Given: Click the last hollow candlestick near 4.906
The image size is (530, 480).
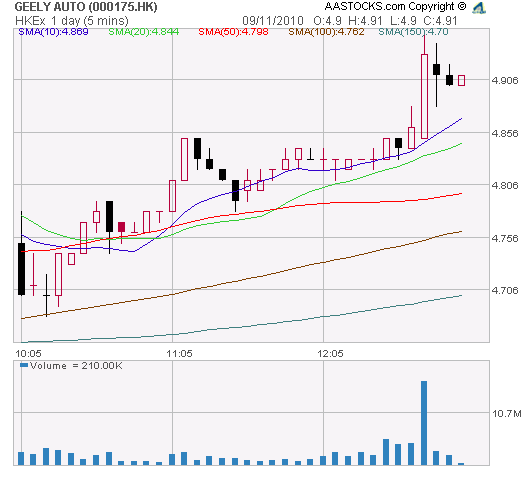Looking at the screenshot, I should point(461,80).
